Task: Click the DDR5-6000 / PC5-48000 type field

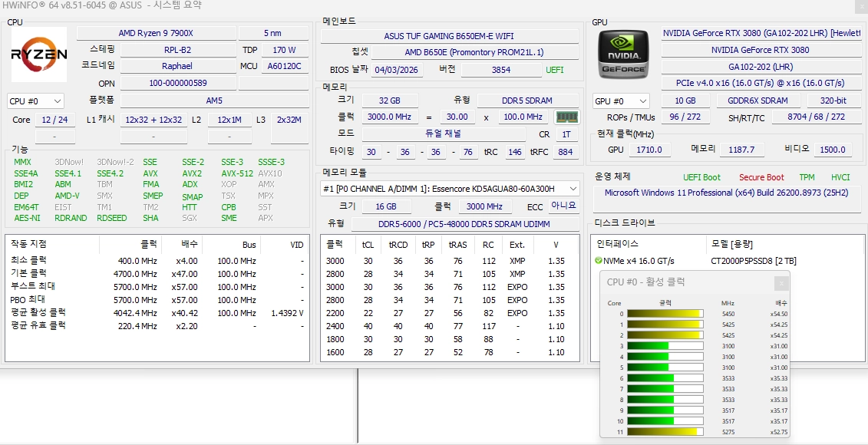Action: tap(466, 224)
